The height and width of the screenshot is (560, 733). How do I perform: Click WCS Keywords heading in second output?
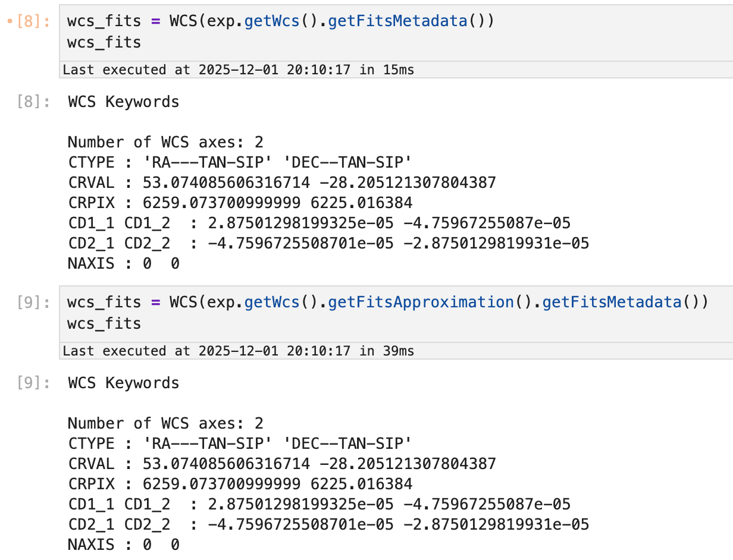point(124,383)
